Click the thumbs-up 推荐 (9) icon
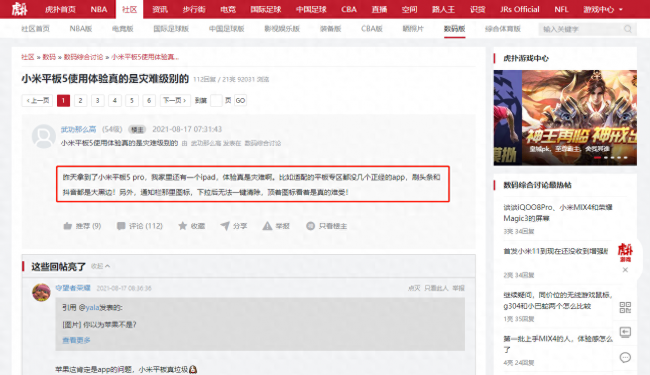 tap(68, 226)
